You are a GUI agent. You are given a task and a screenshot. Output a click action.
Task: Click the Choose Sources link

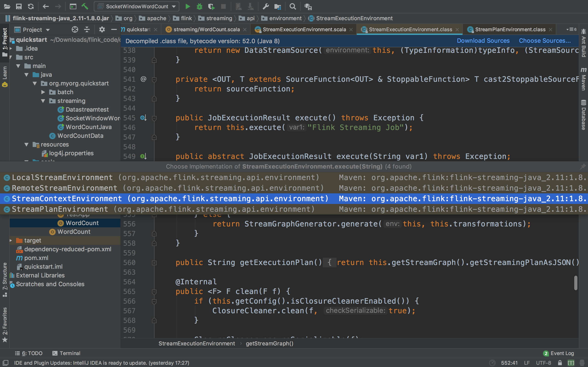pyautogui.click(x=545, y=40)
